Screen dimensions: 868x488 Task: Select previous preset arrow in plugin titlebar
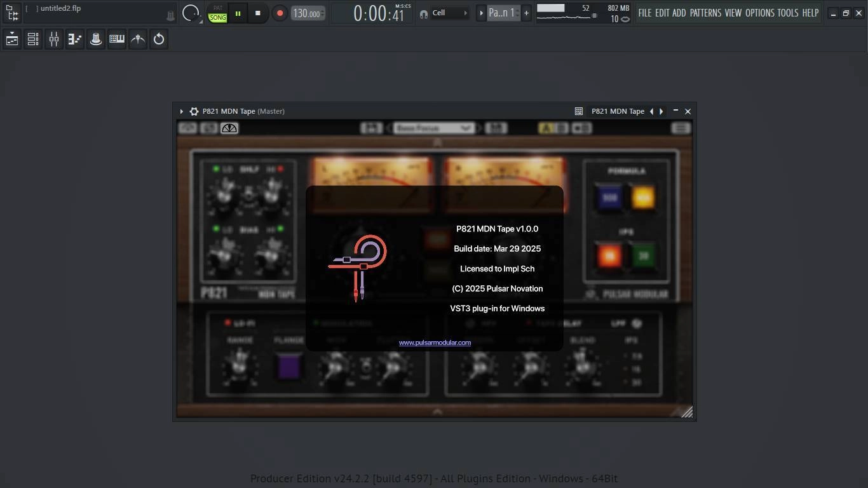point(651,111)
